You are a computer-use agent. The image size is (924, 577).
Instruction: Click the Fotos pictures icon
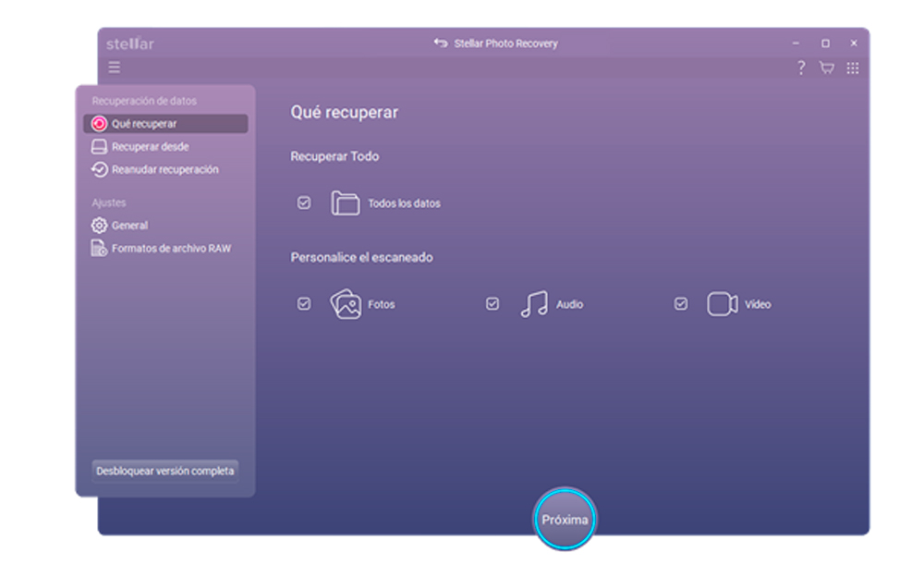click(x=346, y=304)
